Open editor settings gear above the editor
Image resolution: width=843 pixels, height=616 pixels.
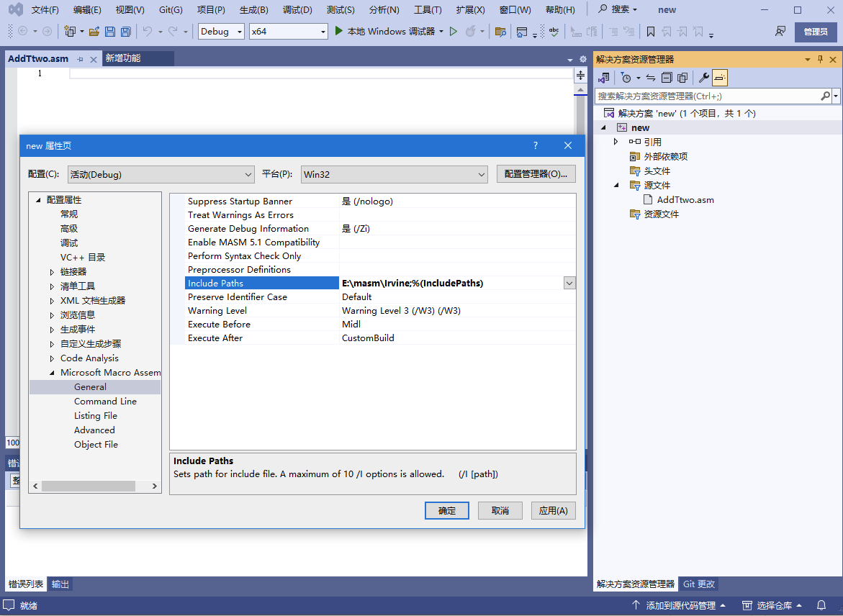click(583, 59)
